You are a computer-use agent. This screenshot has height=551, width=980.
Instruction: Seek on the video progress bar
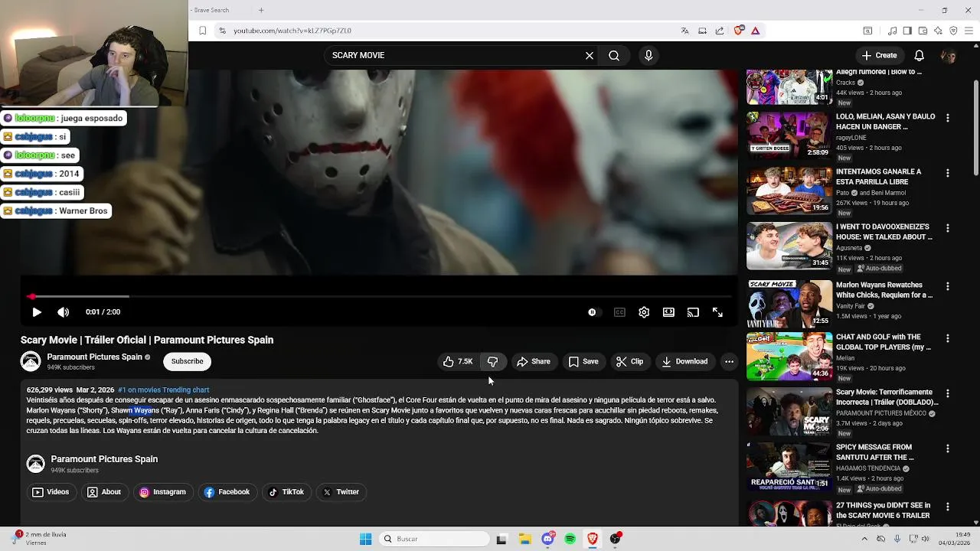tap(379, 296)
